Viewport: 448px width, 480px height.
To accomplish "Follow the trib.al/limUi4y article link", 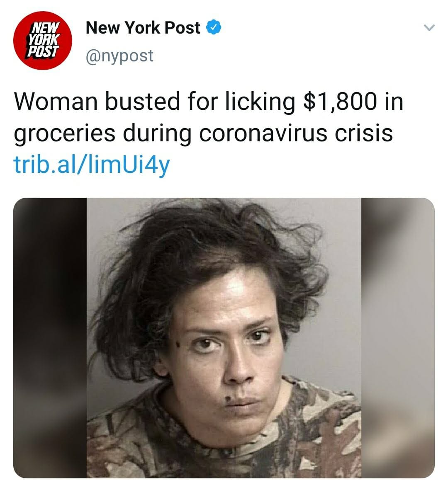I will [92, 165].
